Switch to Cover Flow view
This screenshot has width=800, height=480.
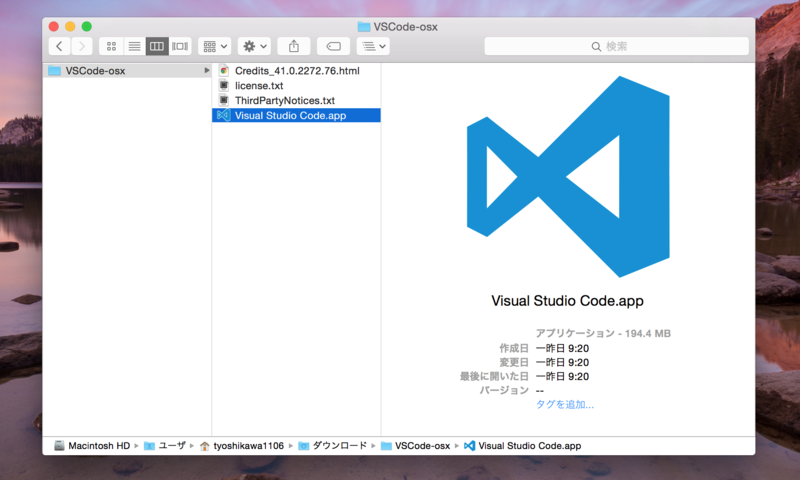[180, 46]
